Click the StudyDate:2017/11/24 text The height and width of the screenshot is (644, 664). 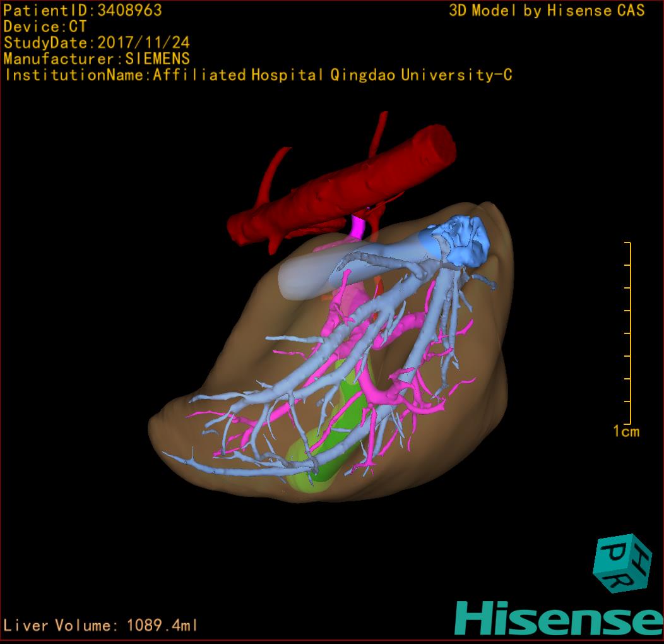(x=97, y=42)
